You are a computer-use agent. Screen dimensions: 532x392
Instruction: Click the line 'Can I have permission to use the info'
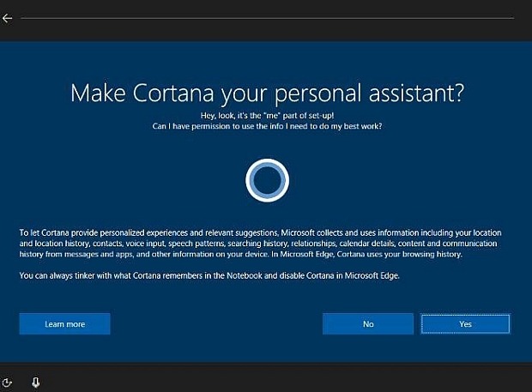click(268, 126)
